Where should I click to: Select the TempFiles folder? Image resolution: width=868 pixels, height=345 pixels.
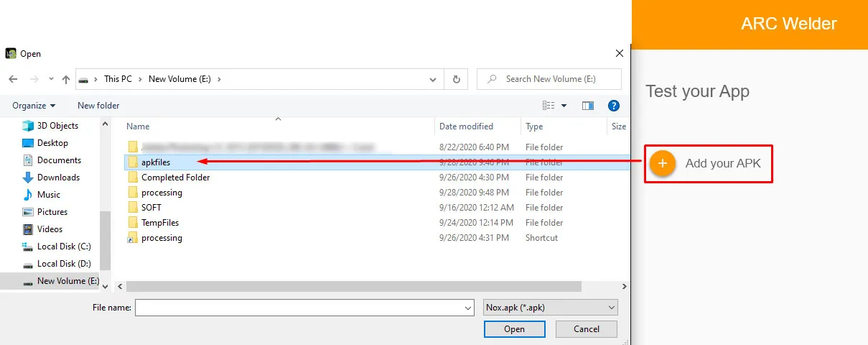click(160, 223)
